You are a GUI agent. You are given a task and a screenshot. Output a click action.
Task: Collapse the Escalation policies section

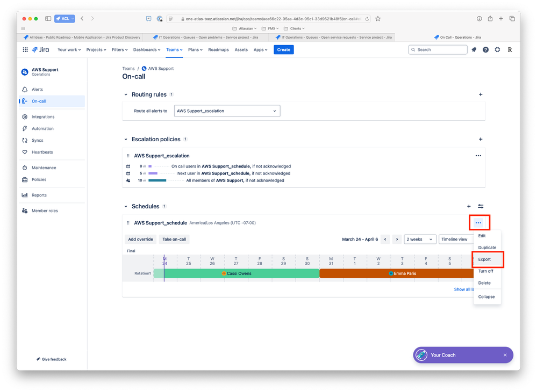point(126,139)
